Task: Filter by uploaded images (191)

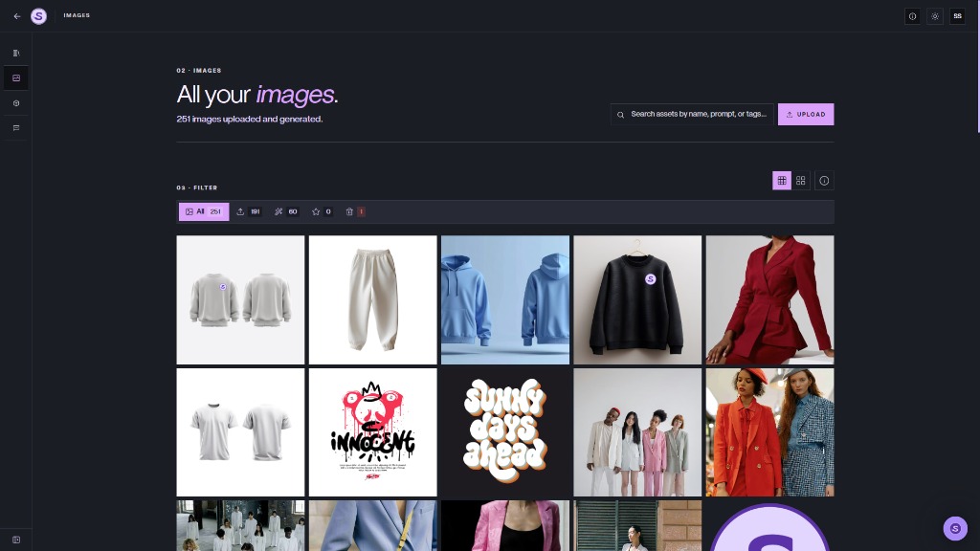Action: click(248, 211)
